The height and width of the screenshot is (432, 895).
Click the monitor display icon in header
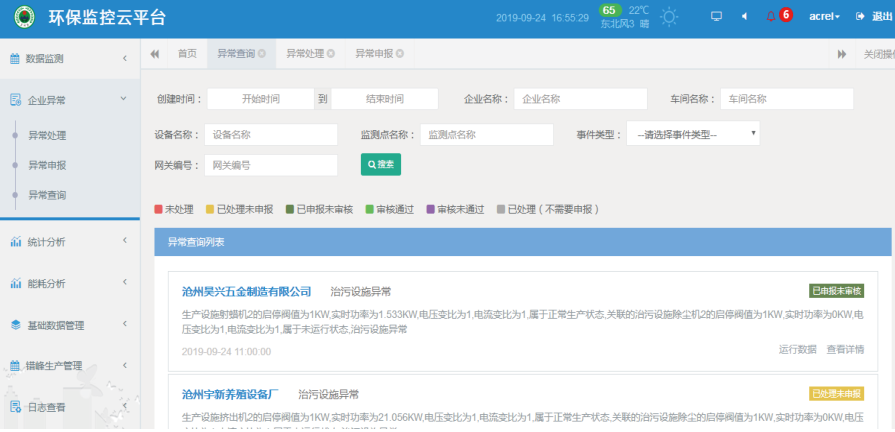coord(716,17)
